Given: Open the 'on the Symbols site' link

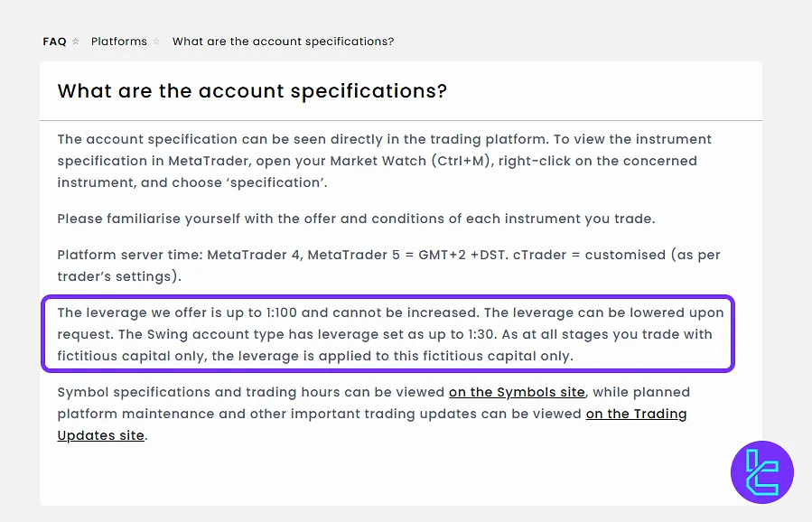Looking at the screenshot, I should coord(517,392).
